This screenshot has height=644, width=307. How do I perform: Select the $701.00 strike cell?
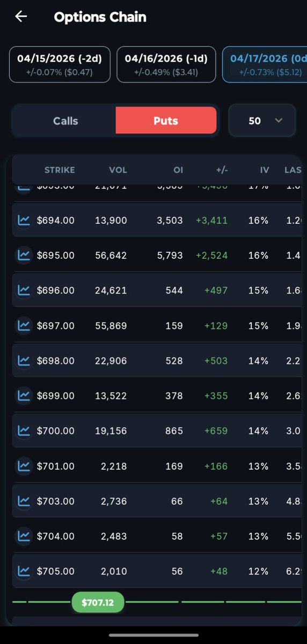56,466
